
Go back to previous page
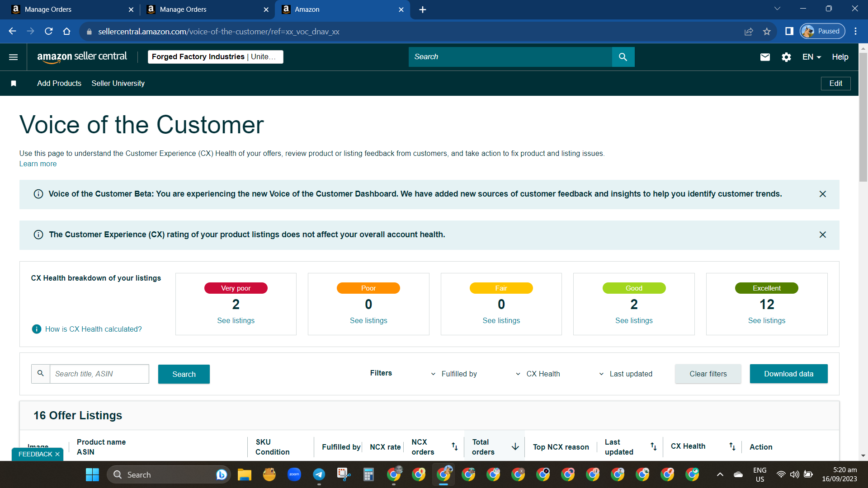pyautogui.click(x=13, y=31)
